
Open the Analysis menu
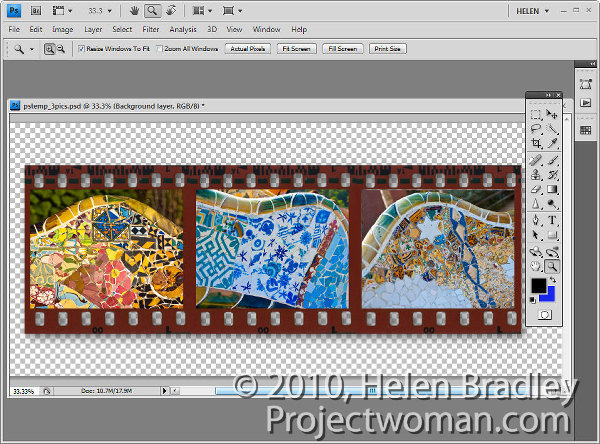183,29
